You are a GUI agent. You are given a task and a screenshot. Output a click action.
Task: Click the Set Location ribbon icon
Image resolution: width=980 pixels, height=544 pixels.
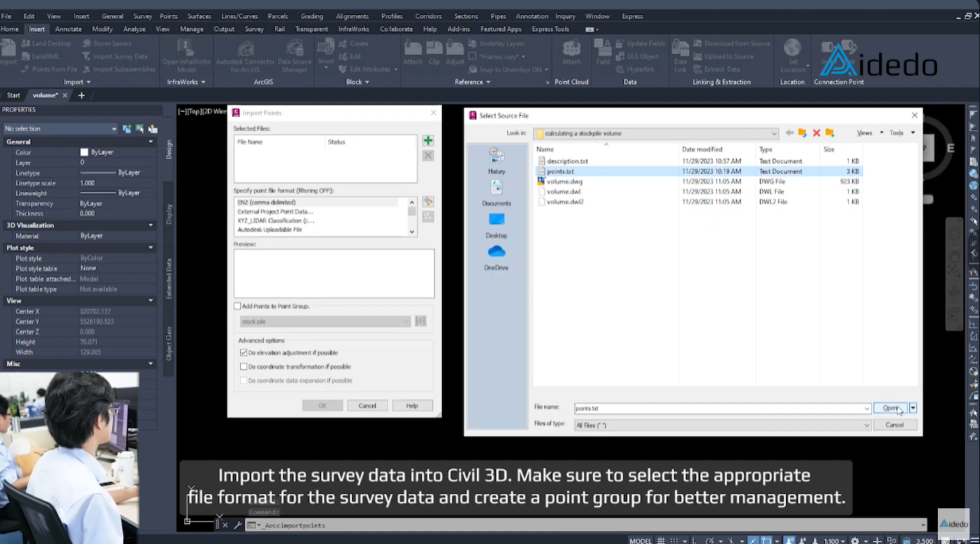[x=792, y=56]
